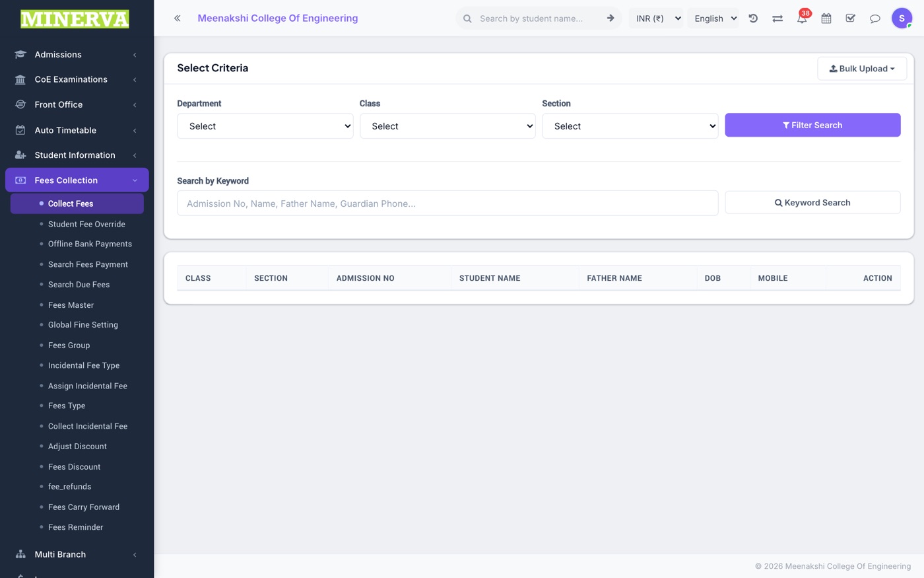
Task: Open Incidental Fee Type menu item
Action: (84, 365)
